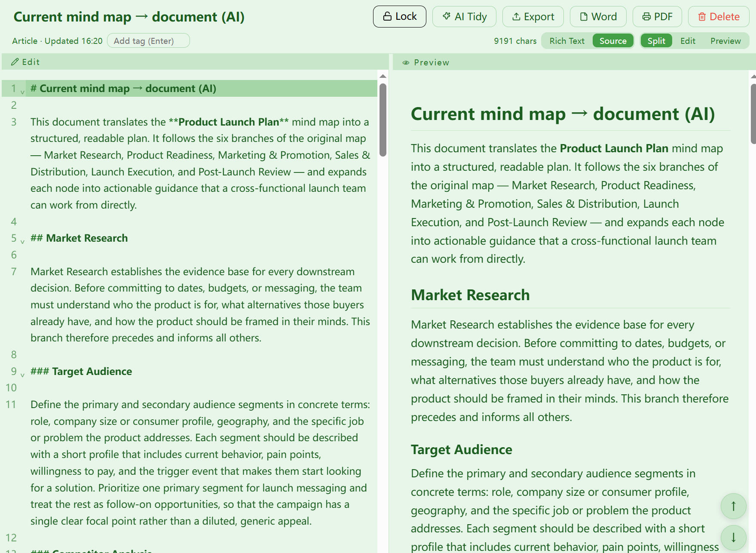Click the editor scrollbar's up arrow
756x553 pixels.
coord(383,76)
